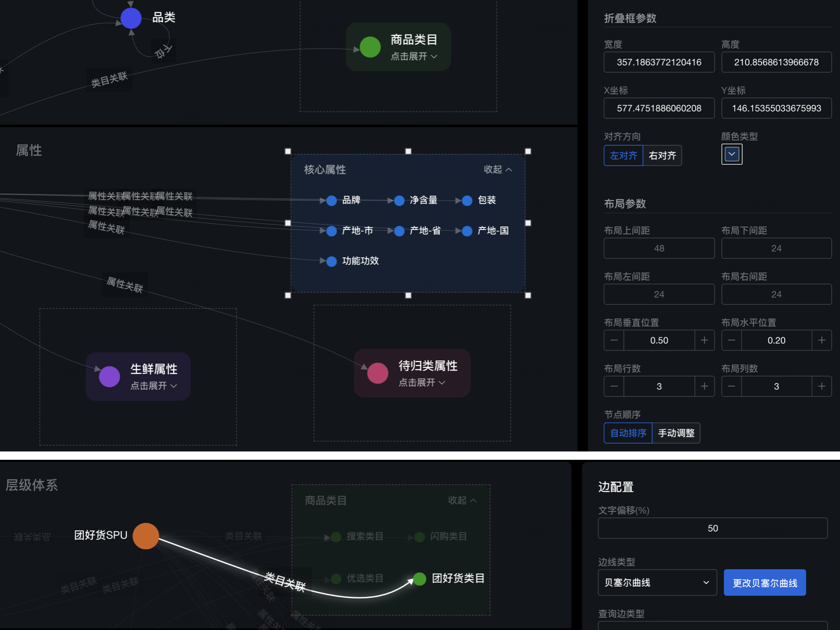Click the green 商品类目 node circle
The height and width of the screenshot is (630, 840).
click(370, 47)
